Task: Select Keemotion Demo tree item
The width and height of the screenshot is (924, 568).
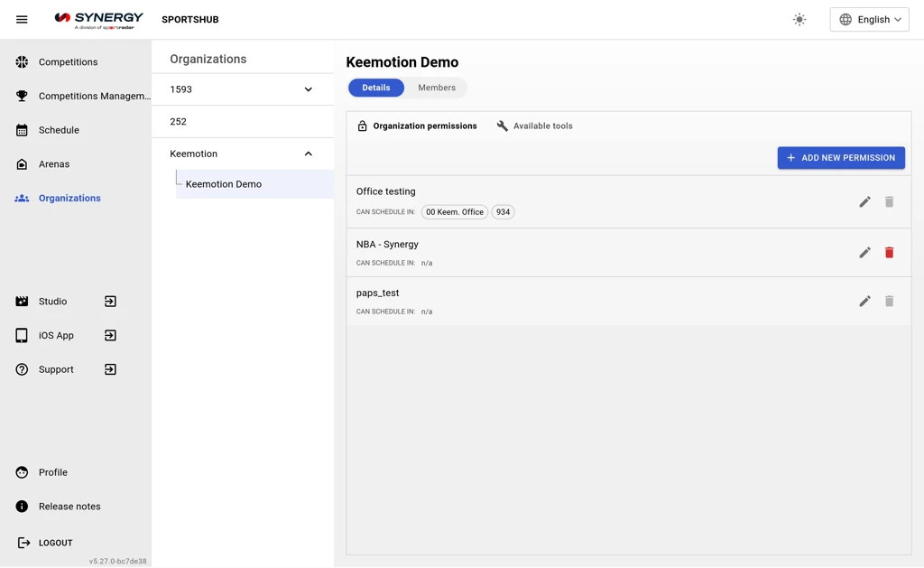Action: coord(224,184)
